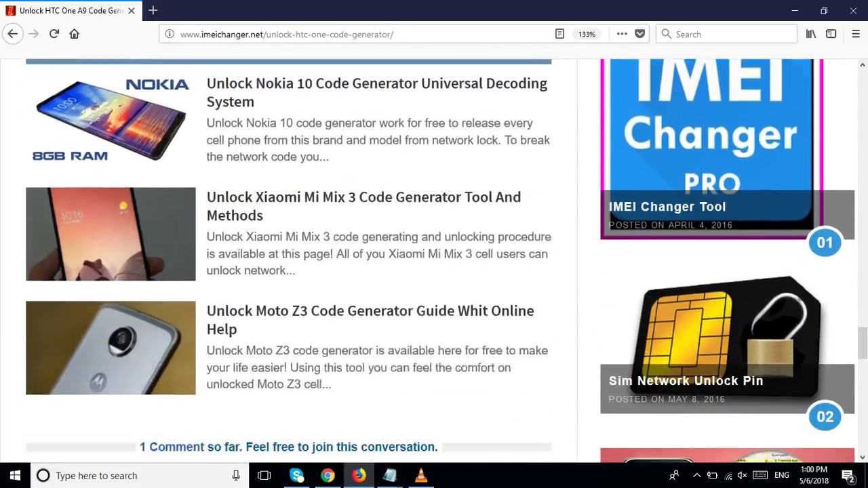The image size is (868, 488).
Task: Open Sim Network Unlock Pin post
Action: coord(686,381)
